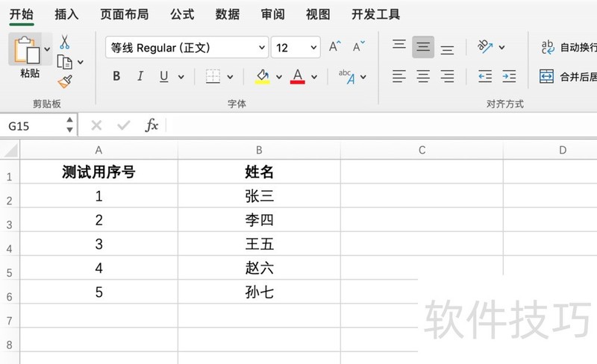Open the 审阅 tab

click(272, 14)
